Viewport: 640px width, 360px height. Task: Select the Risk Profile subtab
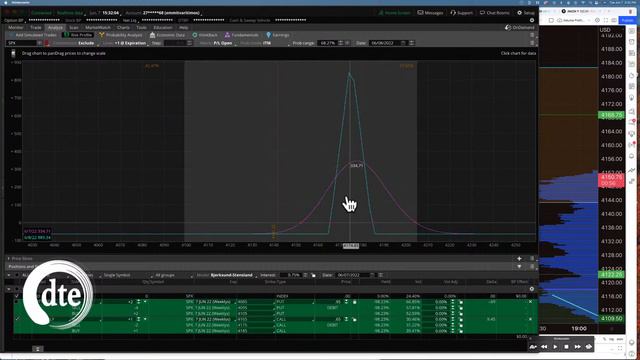78,35
